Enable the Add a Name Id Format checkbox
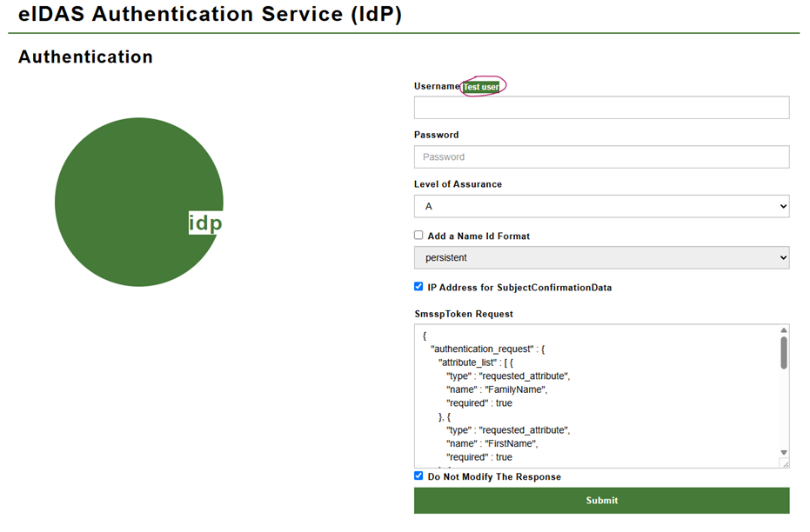The image size is (810, 532). click(418, 236)
